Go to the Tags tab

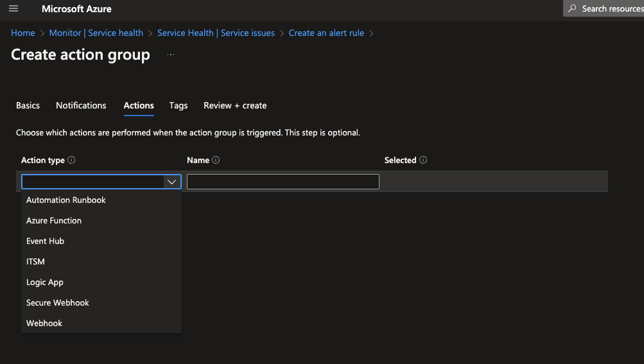click(x=178, y=105)
